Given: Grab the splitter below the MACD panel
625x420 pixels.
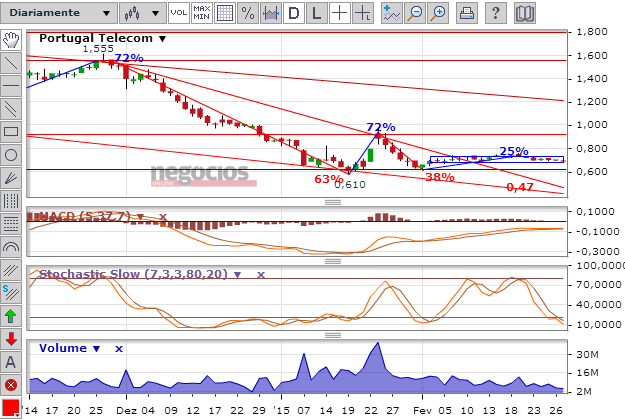Looking at the screenshot, I should 333,261.
